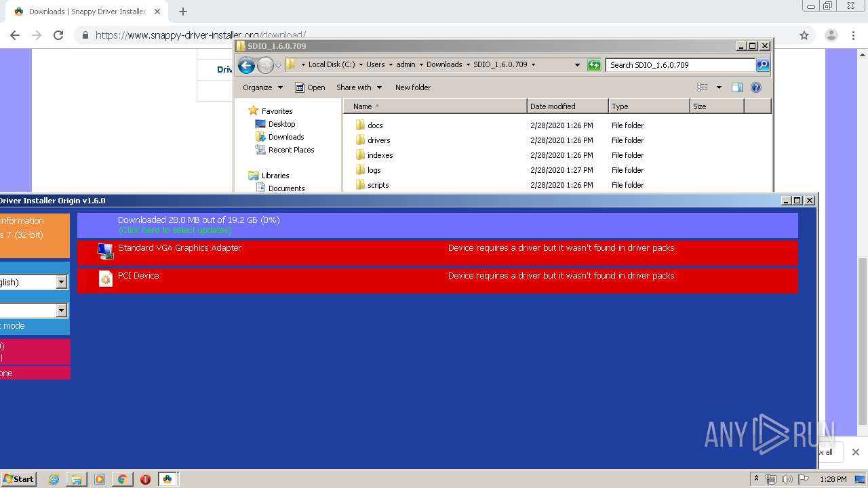Go back in the Chrome browser

15,35
